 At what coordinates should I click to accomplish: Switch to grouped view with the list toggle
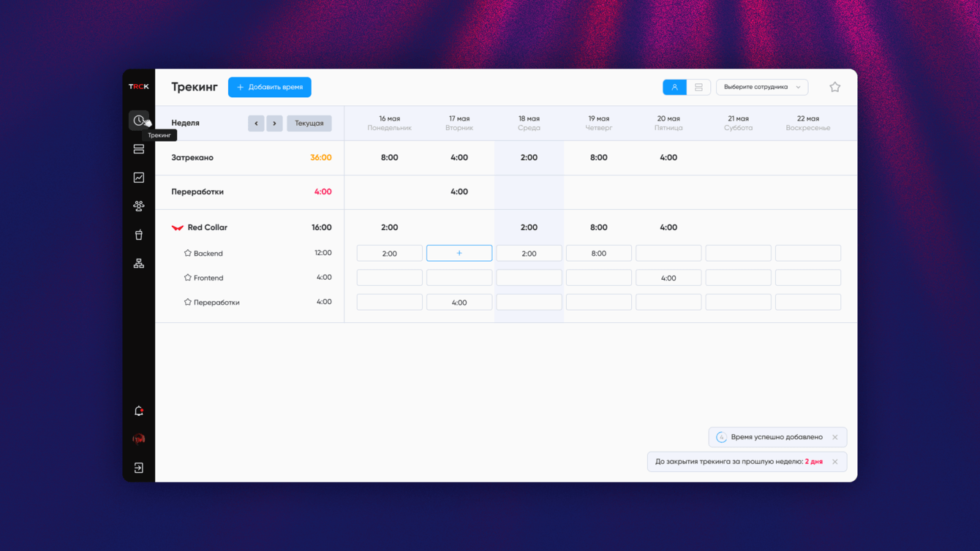698,86
